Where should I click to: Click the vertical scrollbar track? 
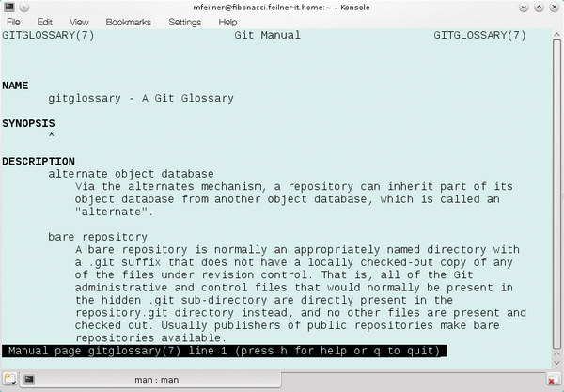tap(556, 195)
